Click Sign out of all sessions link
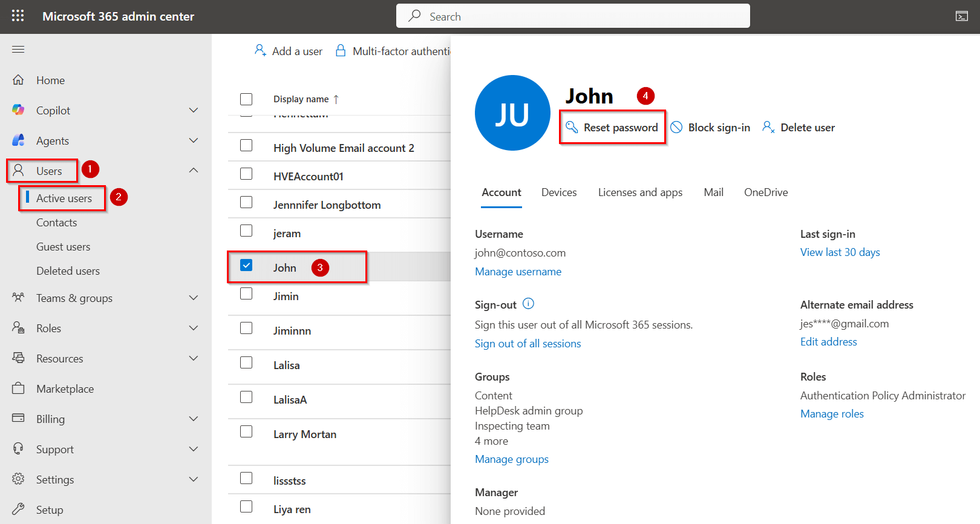 (x=528, y=344)
